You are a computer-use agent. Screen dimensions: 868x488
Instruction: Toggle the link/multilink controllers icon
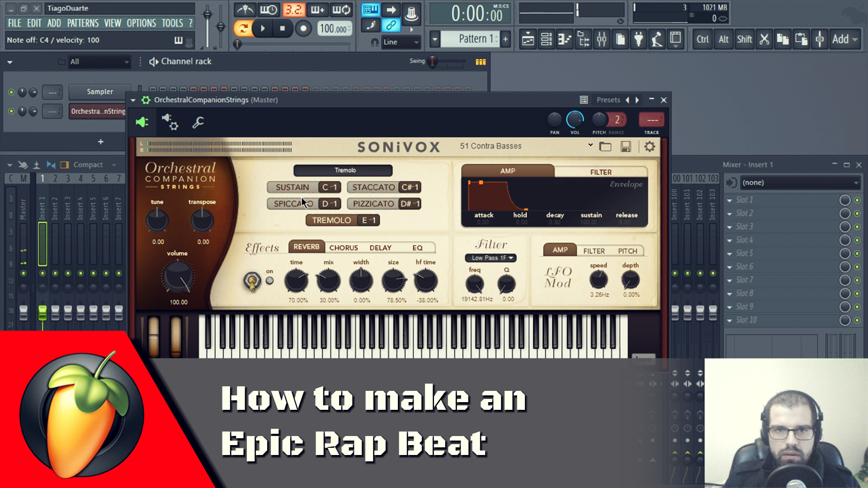391,25
